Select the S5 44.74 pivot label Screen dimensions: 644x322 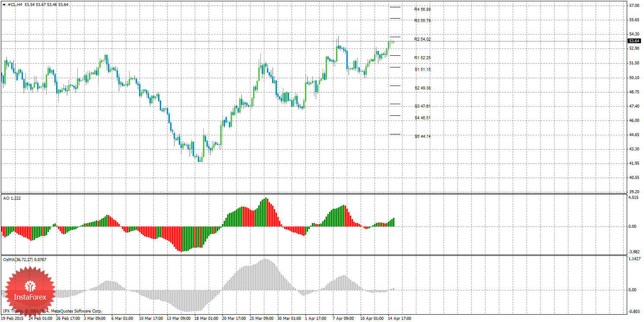click(x=422, y=136)
